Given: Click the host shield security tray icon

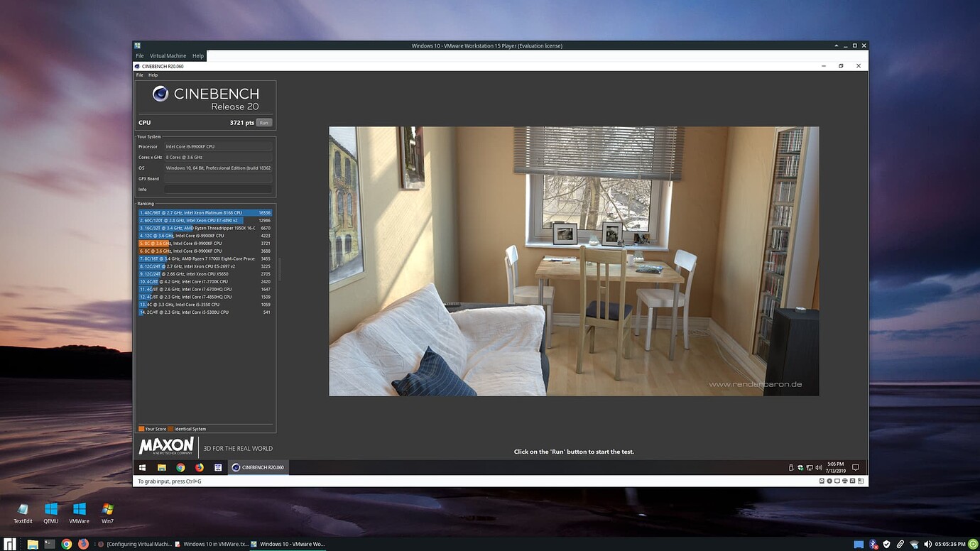Looking at the screenshot, I should [886, 545].
